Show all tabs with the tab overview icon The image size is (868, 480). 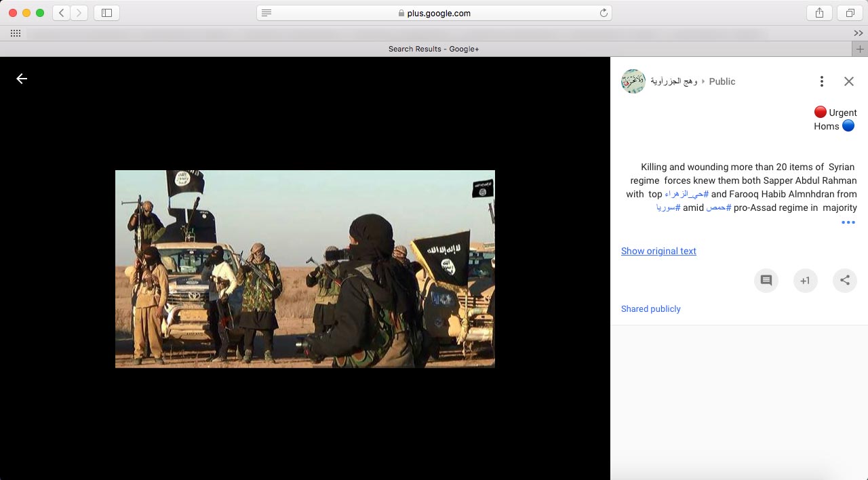[849, 13]
